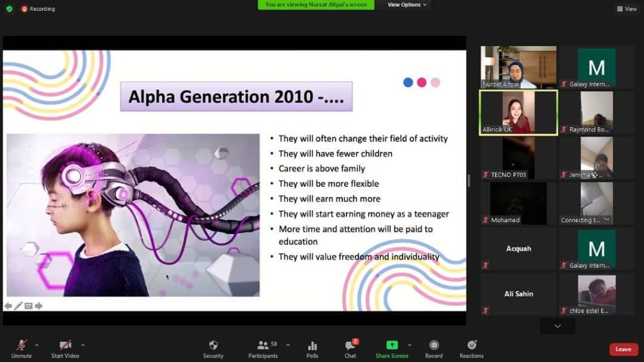The width and height of the screenshot is (644, 362).
Task: Click the muted mic on Raymond Bo... tile
Action: coord(564,130)
